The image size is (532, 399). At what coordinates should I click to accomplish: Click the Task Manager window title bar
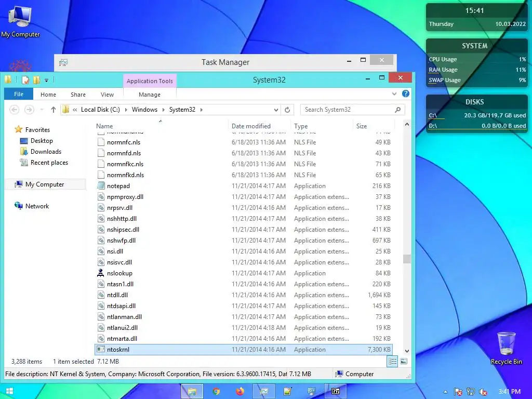(225, 62)
